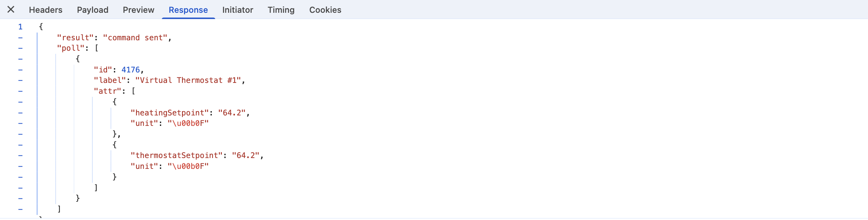Close the request details panel
868x220 pixels.
pos(11,10)
